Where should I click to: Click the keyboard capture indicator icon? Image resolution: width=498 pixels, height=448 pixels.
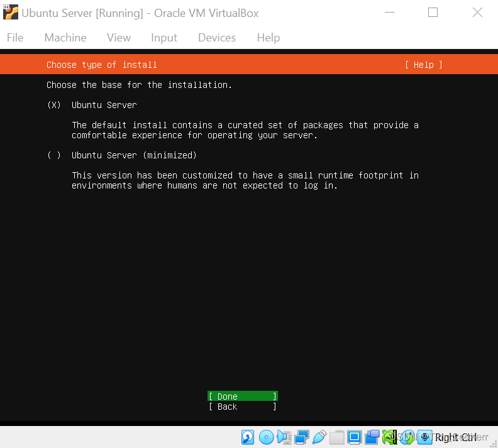[x=424, y=437]
